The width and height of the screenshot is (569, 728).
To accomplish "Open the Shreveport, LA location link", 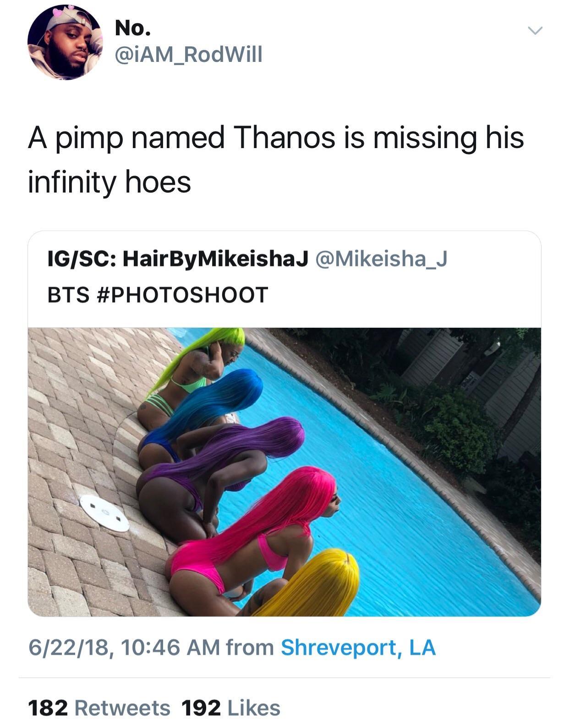I will 358,647.
